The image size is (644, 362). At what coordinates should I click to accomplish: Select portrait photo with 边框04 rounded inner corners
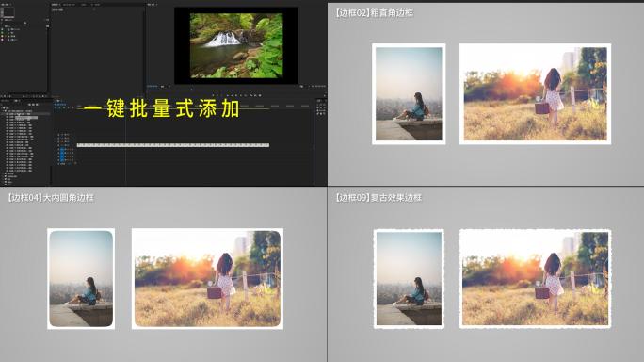[x=81, y=279]
